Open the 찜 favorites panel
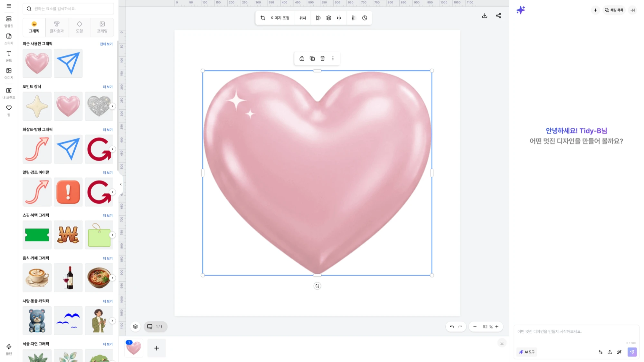The height and width of the screenshot is (362, 644). (9, 111)
